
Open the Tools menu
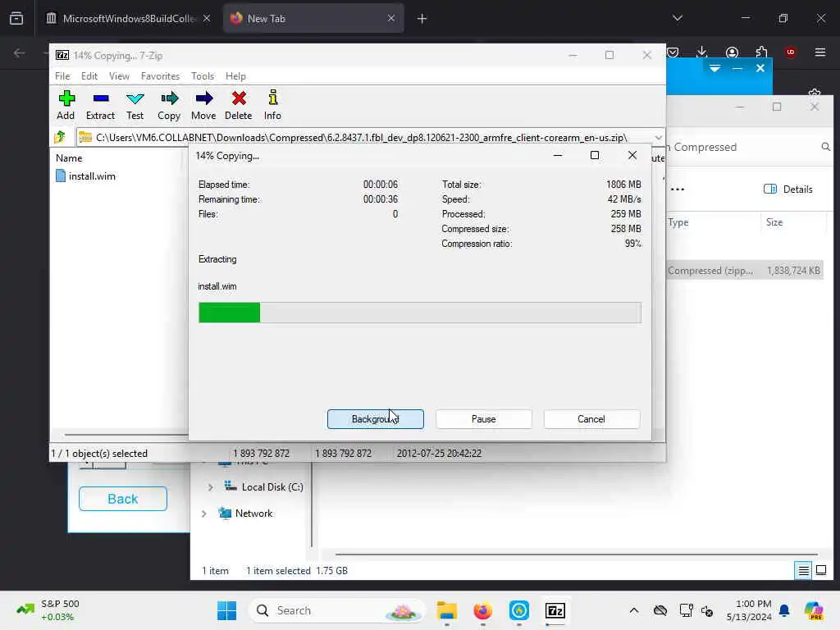point(203,76)
